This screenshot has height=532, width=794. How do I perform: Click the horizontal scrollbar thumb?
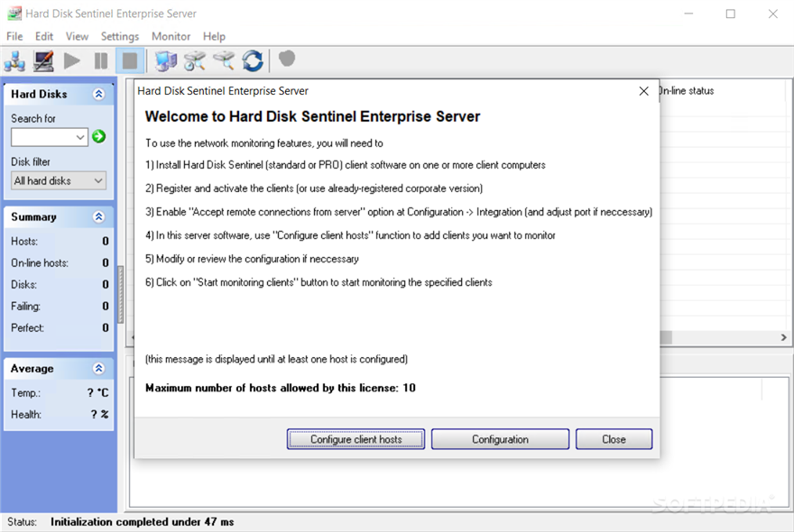(666, 337)
